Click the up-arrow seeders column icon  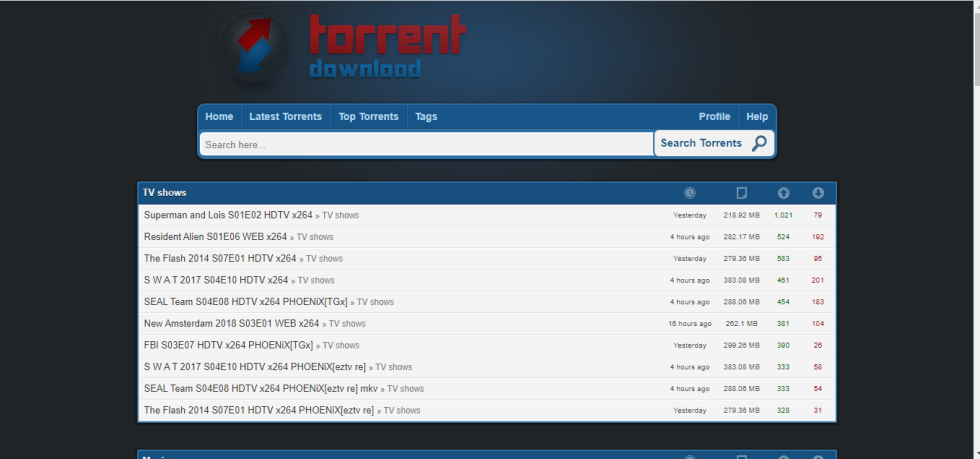[x=783, y=193]
